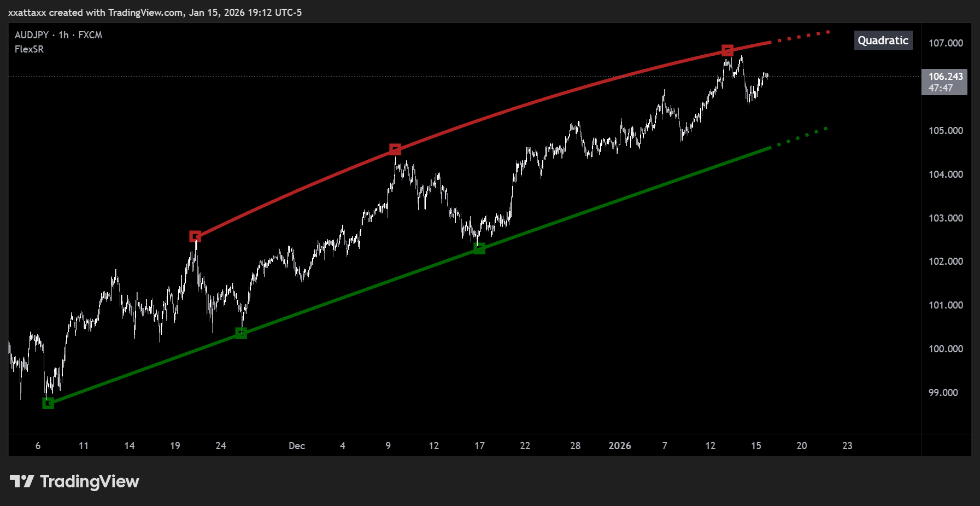Select the first red resistance anchor near 102.5
This screenshot has width=980, height=506.
coord(195,236)
